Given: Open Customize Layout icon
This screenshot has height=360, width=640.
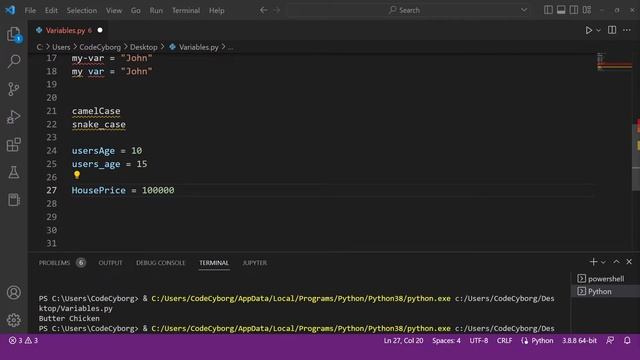Looking at the screenshot, I should [x=587, y=10].
